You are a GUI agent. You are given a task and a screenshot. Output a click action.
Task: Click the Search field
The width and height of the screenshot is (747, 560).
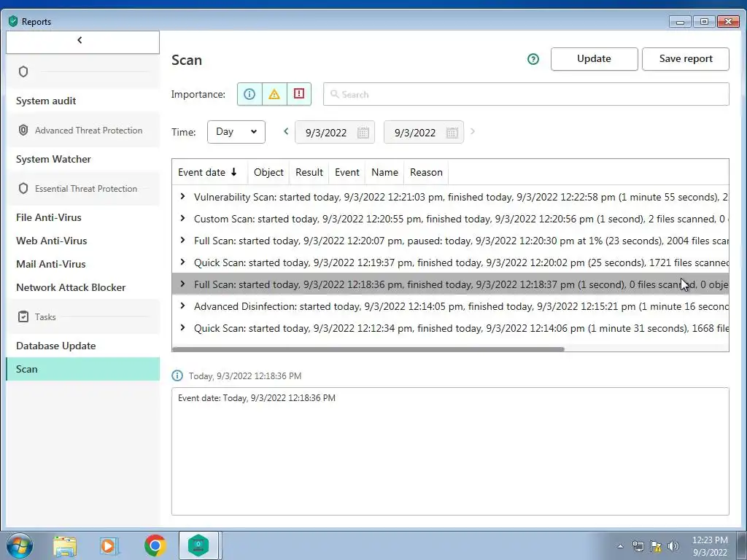coord(526,94)
